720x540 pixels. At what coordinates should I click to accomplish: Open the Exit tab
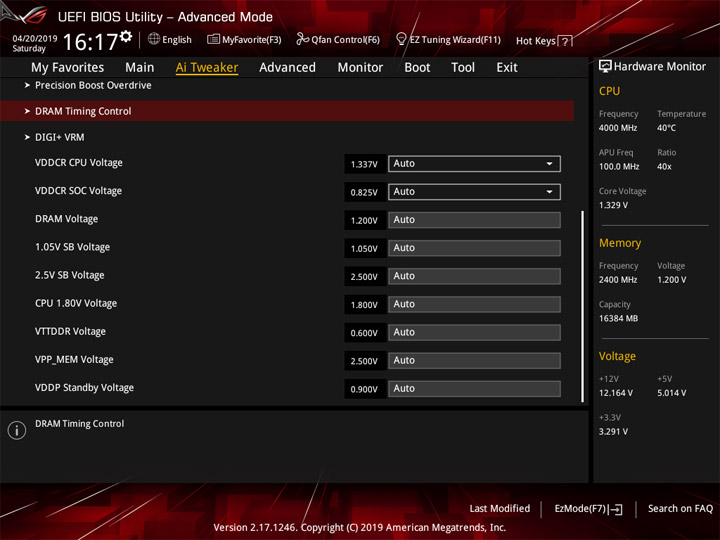point(507,68)
